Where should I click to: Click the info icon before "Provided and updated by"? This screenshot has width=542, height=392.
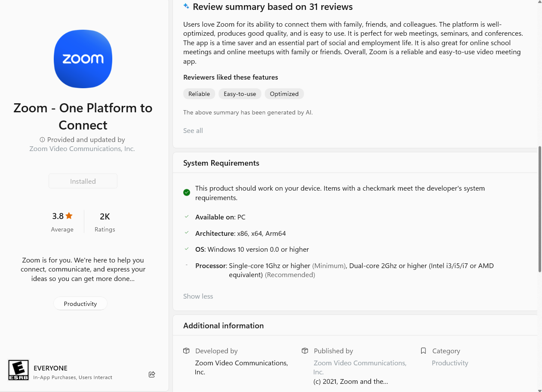click(x=42, y=140)
